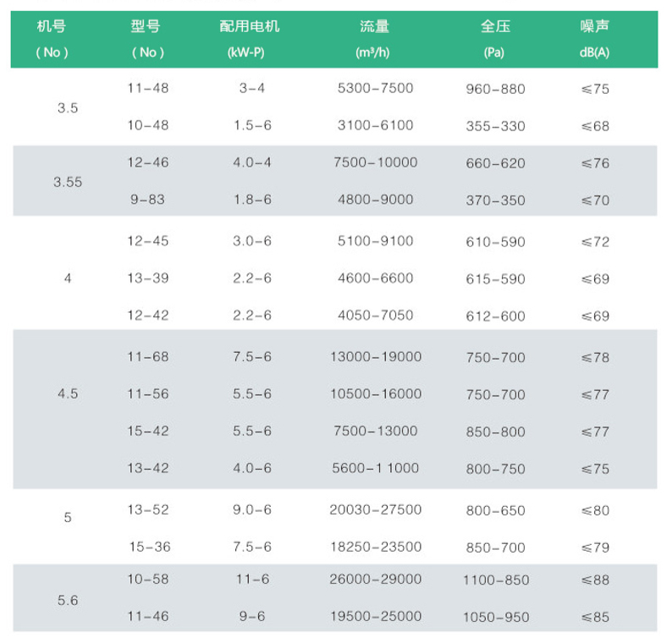This screenshot has width=672, height=638.
Task: Select model 11-48 cell
Action: point(148,88)
